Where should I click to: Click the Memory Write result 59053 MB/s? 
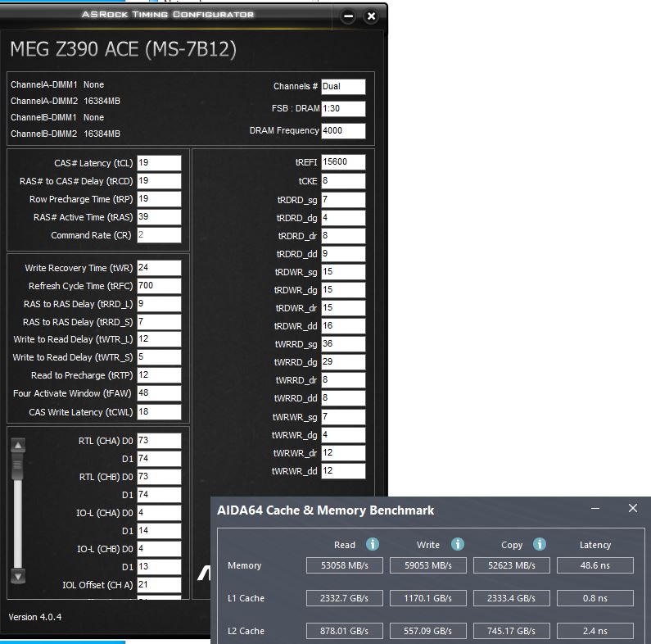tap(428, 565)
